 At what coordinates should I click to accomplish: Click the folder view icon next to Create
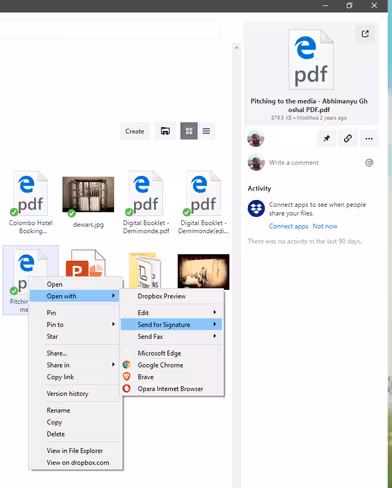point(165,131)
